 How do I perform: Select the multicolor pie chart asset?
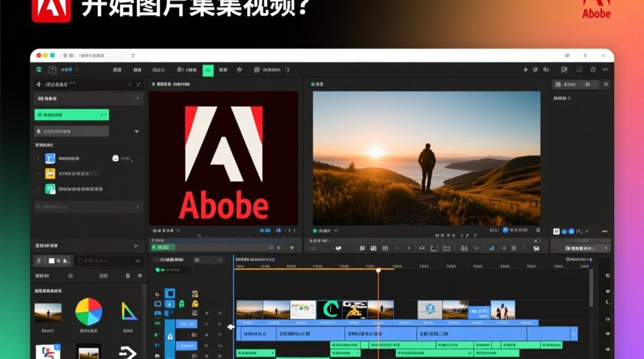(89, 312)
